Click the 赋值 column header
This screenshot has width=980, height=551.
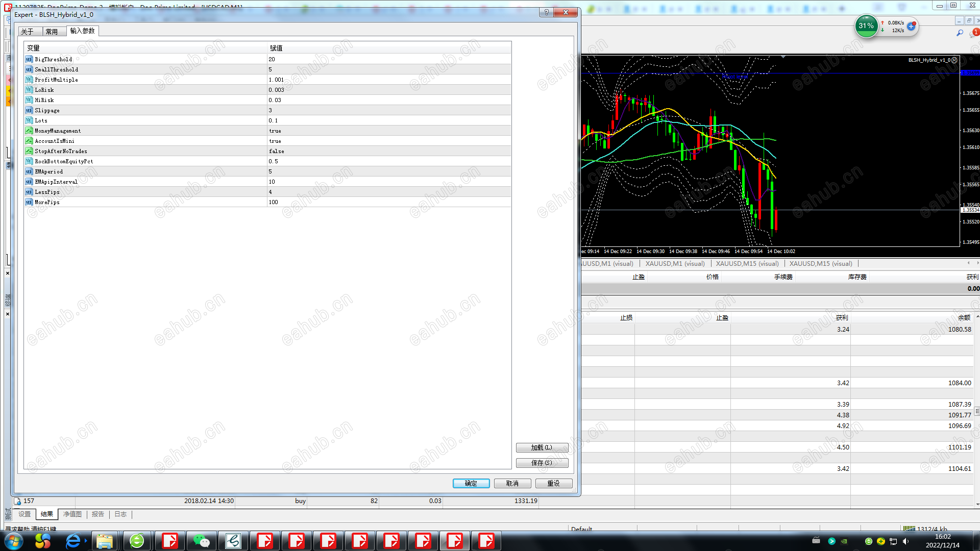pos(389,48)
